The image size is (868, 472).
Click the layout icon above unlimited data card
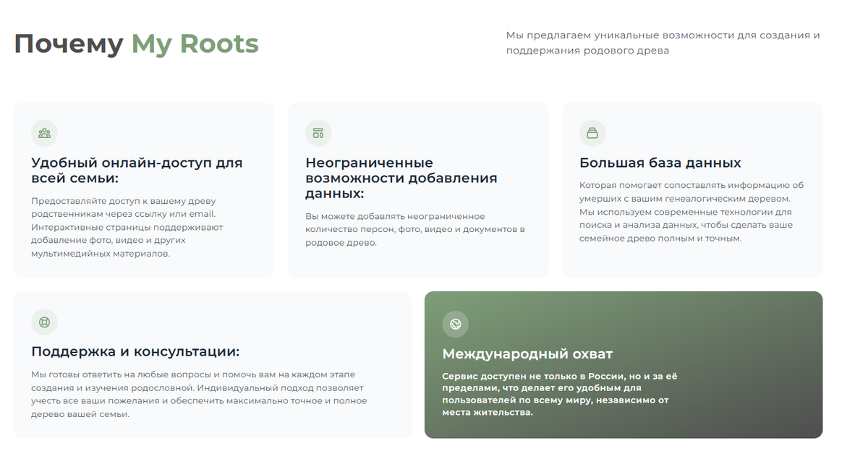318,133
